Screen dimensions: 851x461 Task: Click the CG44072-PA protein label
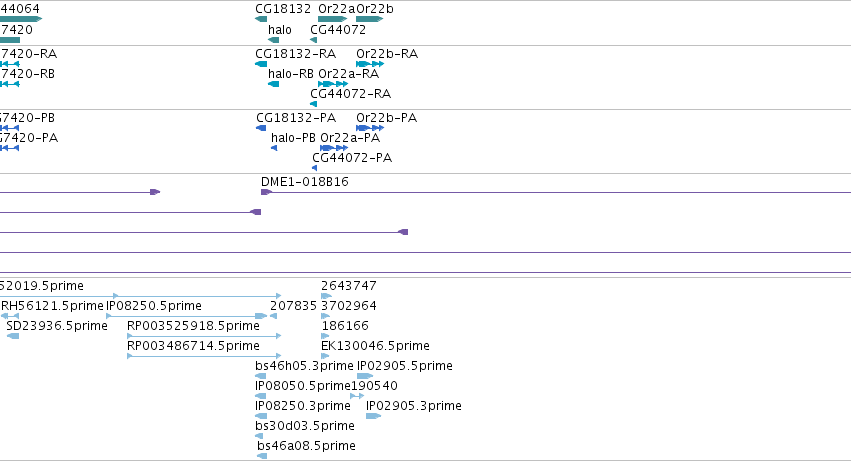click(352, 158)
